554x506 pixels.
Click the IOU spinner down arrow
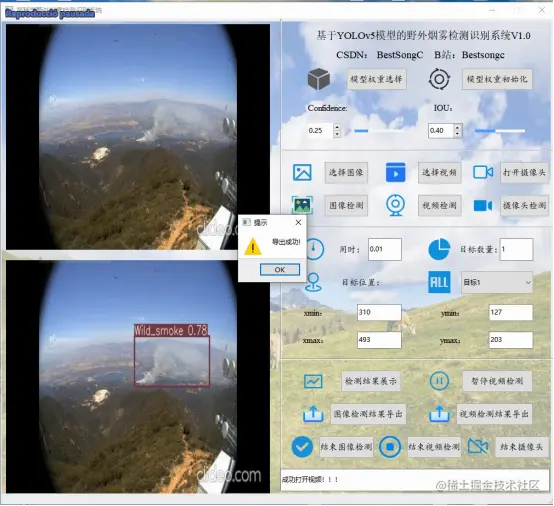(x=457, y=134)
